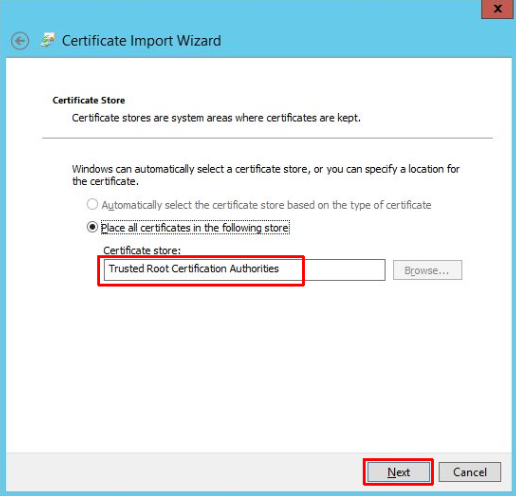516x496 pixels.
Task: Cancel the certificate import
Action: point(470,472)
